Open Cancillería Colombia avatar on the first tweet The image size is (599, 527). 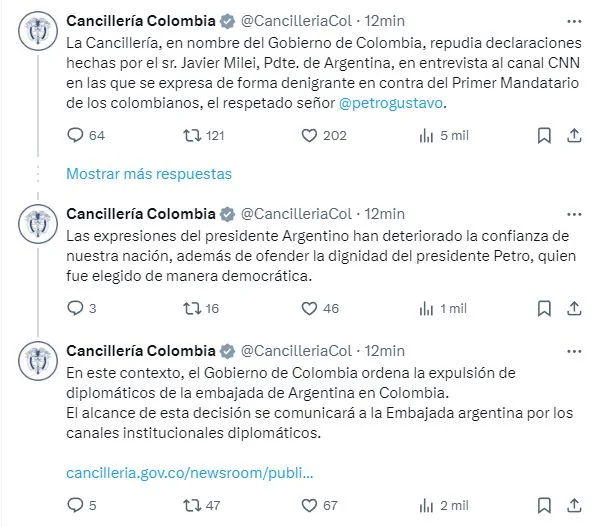(38, 31)
